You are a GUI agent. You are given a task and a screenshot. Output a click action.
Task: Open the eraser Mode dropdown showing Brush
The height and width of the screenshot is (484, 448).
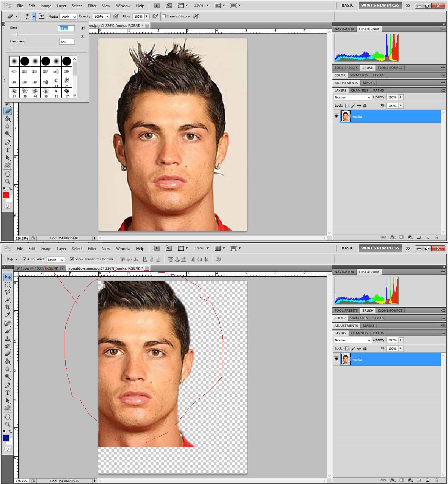68,17
